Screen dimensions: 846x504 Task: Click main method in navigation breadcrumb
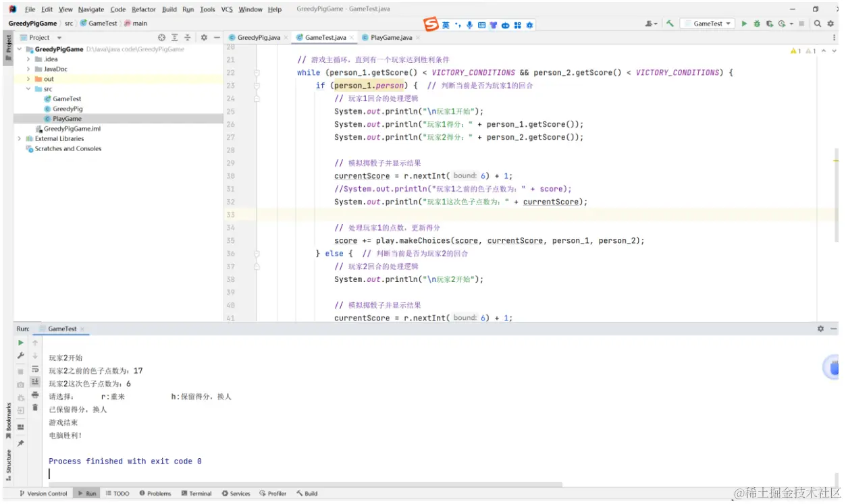(x=136, y=23)
